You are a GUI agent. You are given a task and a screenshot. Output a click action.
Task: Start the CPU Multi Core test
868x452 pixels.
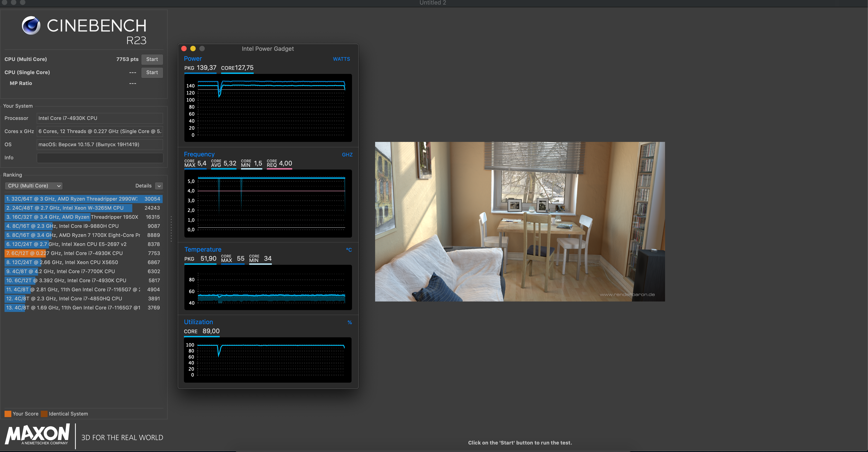tap(152, 59)
